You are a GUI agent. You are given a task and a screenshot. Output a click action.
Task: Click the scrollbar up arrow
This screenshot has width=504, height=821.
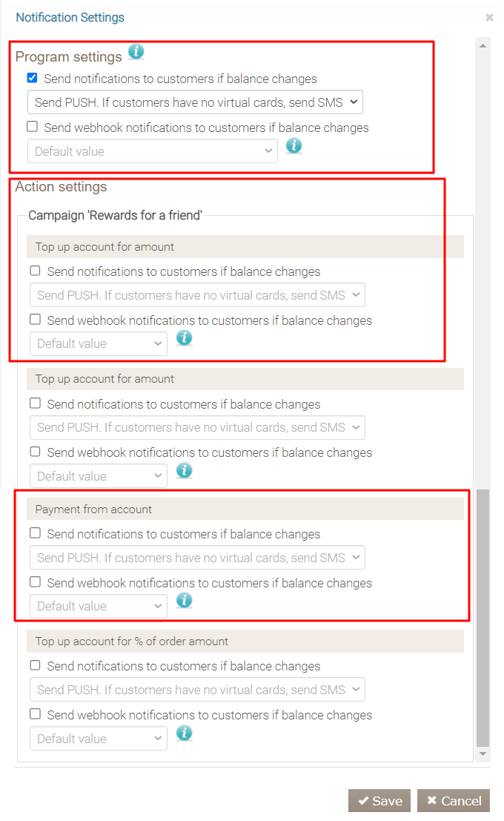[x=483, y=46]
